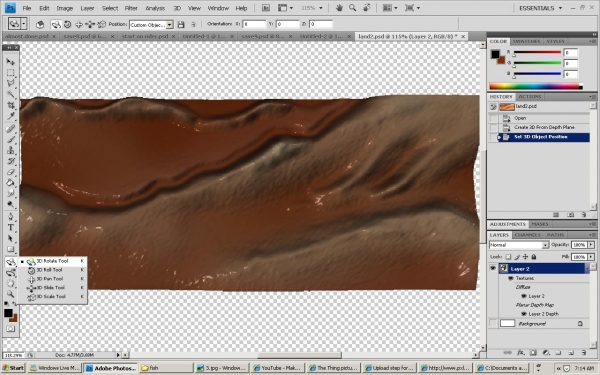The image size is (600, 375).
Task: Toggle history brush source for Open state
Action: pos(493,118)
